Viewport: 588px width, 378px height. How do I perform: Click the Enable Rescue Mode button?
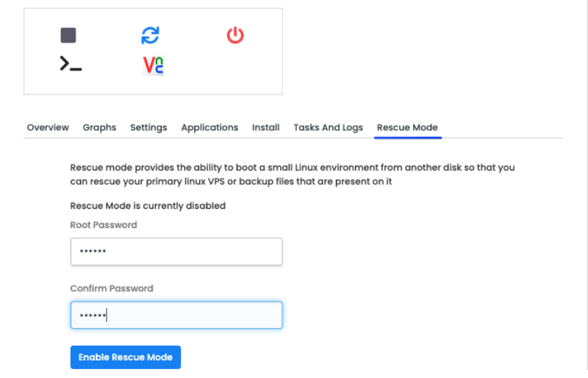[126, 357]
